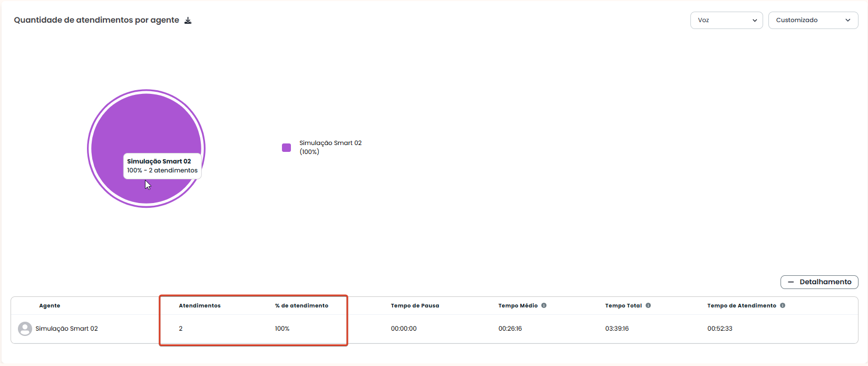Click the 00:52:33 attendance time cell
Viewport: 868px width, 366px height.
tap(720, 329)
